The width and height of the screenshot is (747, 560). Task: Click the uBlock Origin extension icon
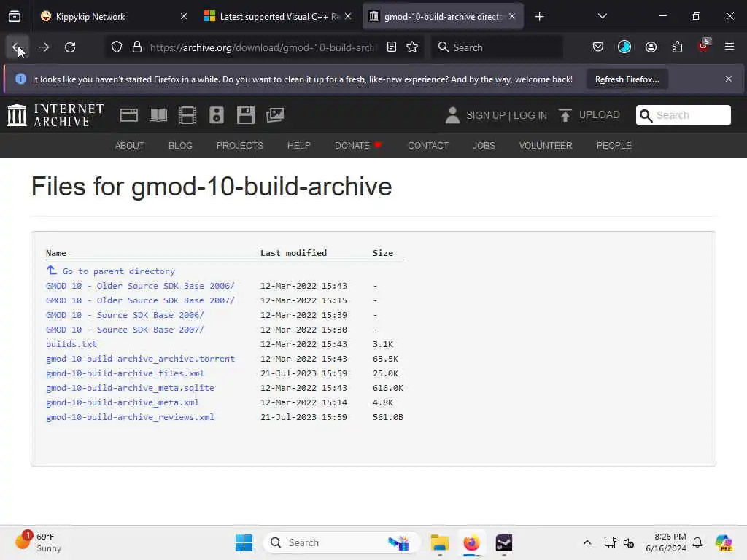pyautogui.click(x=704, y=46)
